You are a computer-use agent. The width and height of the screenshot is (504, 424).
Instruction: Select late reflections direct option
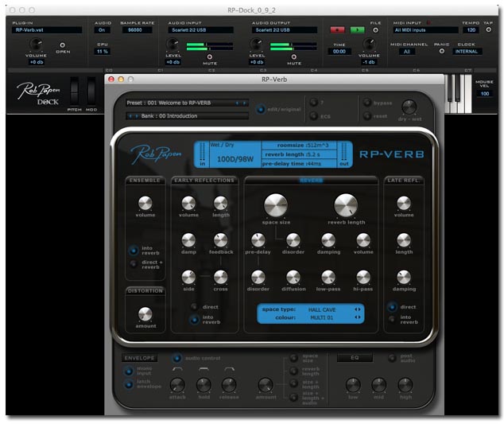tap(392, 307)
